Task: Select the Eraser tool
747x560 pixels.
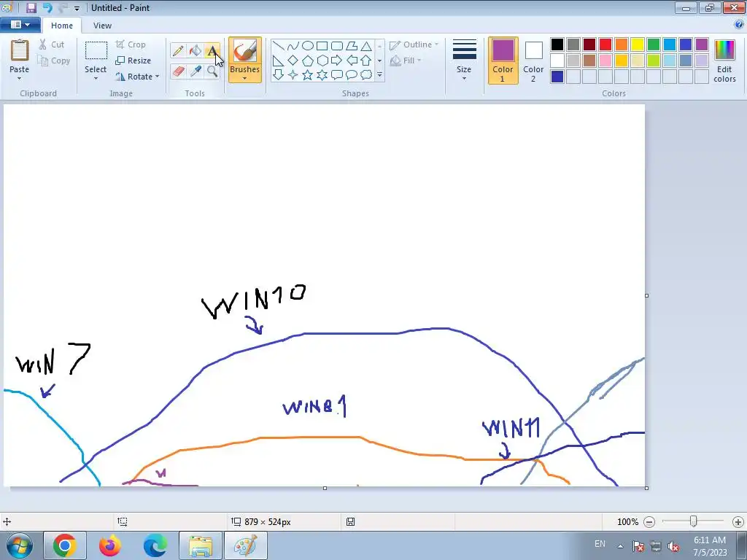Action: click(x=178, y=71)
